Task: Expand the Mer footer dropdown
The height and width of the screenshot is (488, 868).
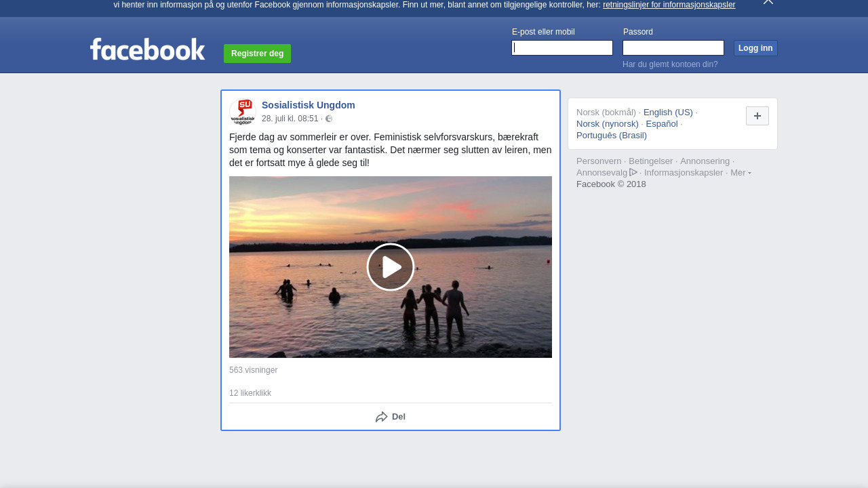Action: coord(741,173)
